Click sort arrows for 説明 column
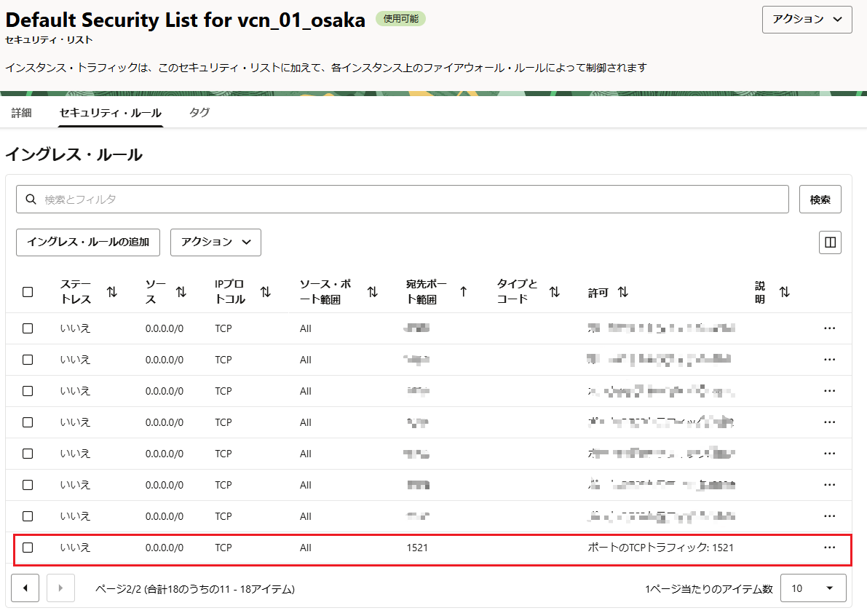Image resolution: width=867 pixels, height=616 pixels. (784, 292)
